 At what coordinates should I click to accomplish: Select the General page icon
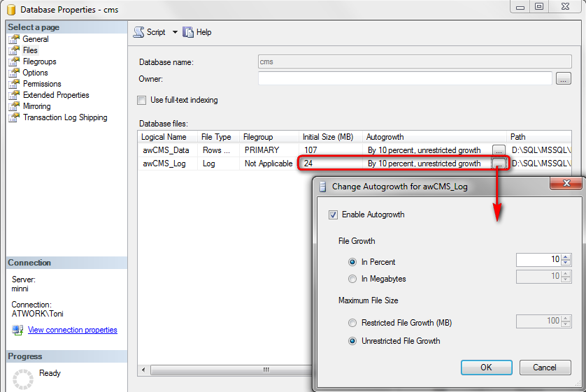(x=13, y=39)
